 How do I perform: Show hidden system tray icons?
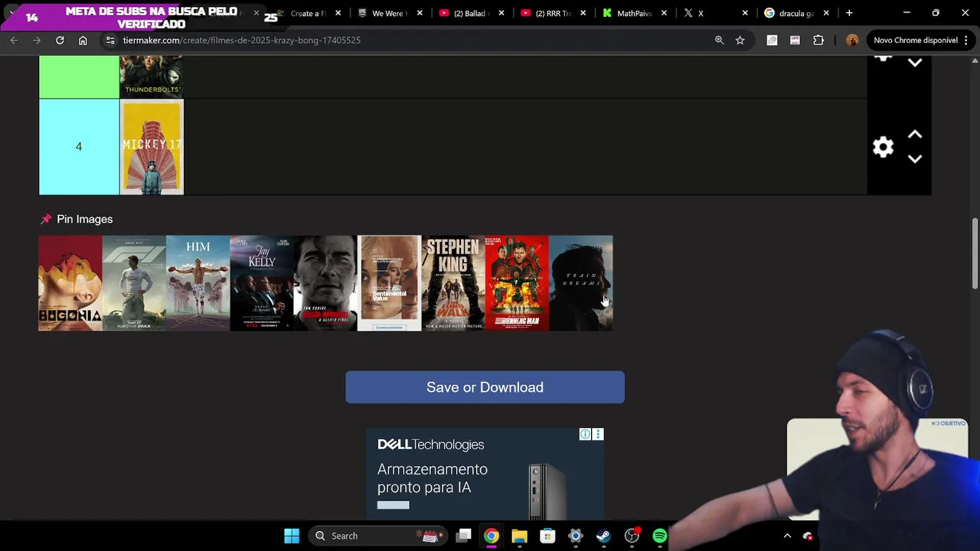(787, 536)
